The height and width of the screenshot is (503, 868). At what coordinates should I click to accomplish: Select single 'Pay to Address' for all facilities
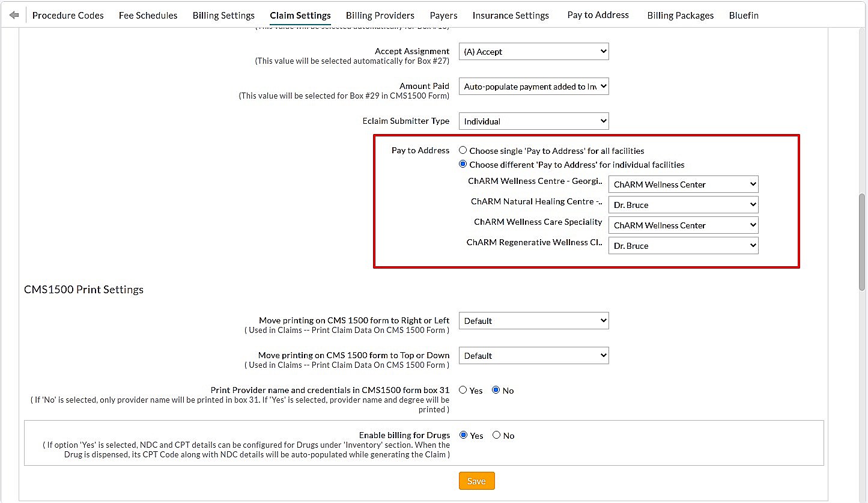(x=463, y=150)
